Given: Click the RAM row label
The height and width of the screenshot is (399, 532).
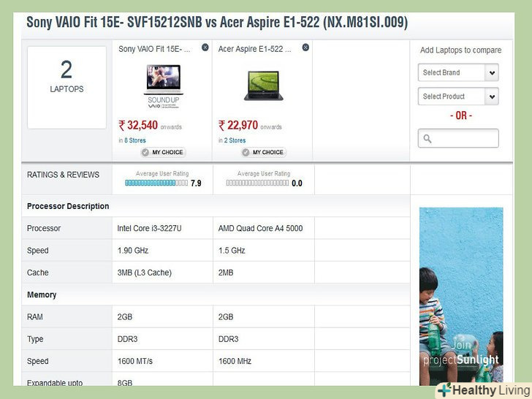Looking at the screenshot, I should tap(35, 317).
